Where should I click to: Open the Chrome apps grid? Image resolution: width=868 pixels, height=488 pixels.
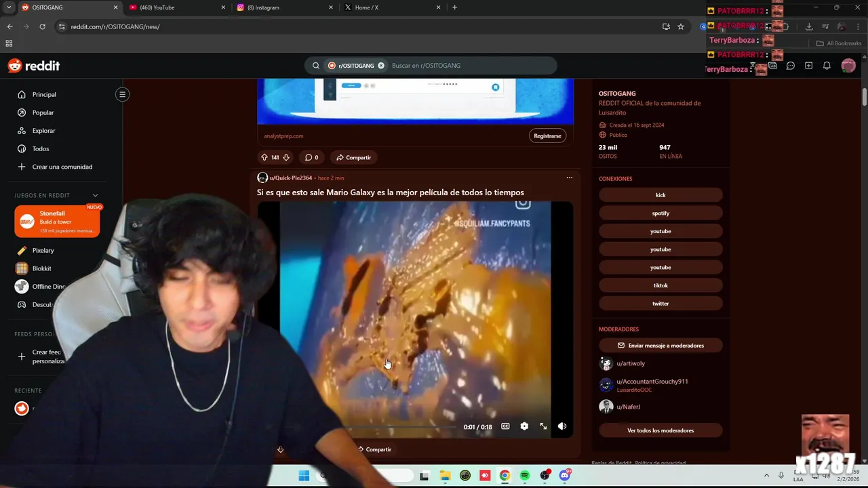(x=9, y=43)
